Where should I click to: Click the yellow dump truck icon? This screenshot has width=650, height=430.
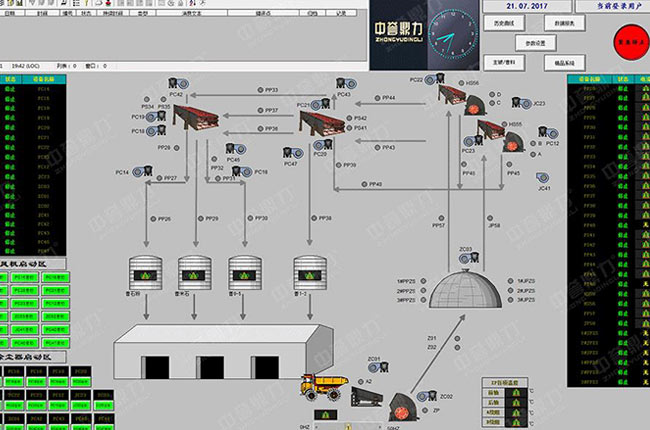coord(322,384)
